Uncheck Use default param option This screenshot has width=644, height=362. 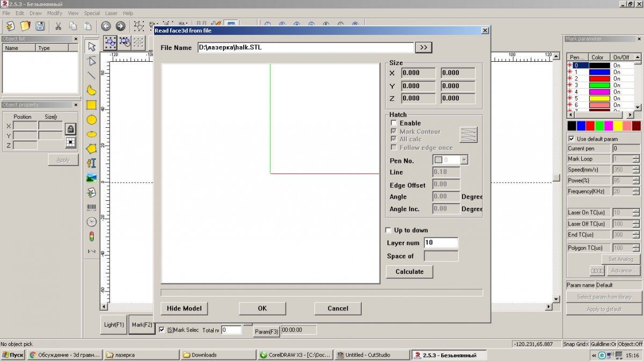[x=572, y=139]
